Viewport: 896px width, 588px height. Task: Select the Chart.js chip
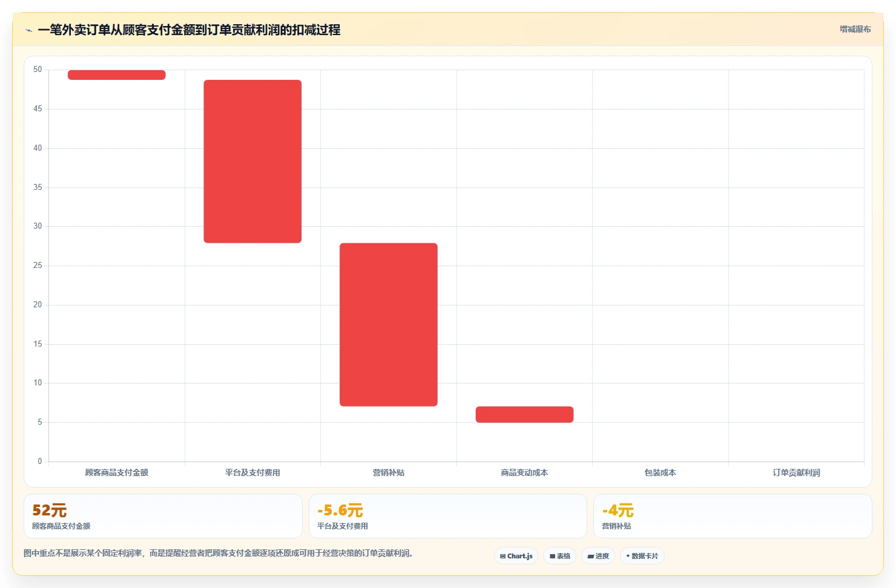pyautogui.click(x=516, y=556)
